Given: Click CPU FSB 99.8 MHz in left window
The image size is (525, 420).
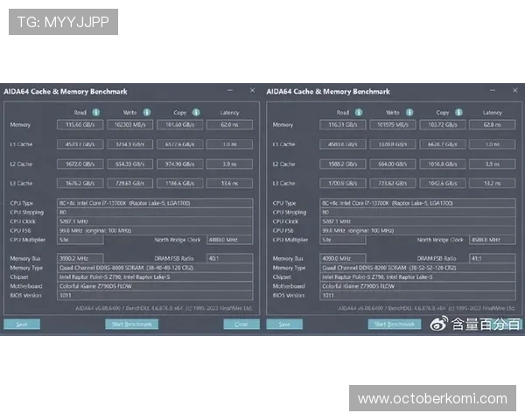Looking at the screenshot, I should pos(155,230).
